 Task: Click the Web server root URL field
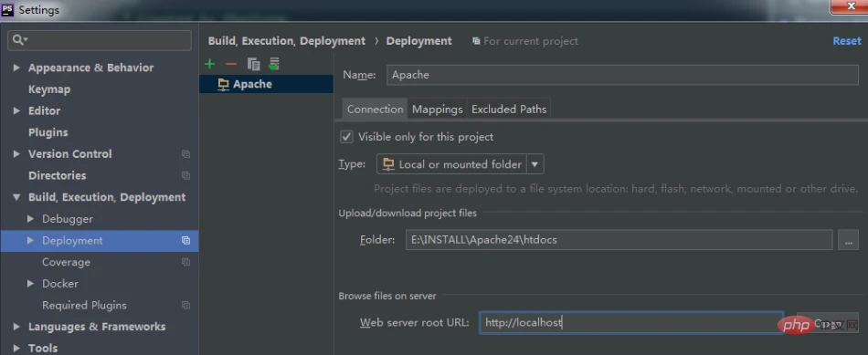(631, 322)
